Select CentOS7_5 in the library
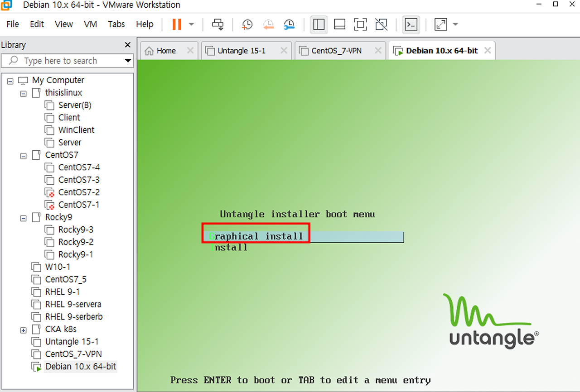 pos(66,279)
